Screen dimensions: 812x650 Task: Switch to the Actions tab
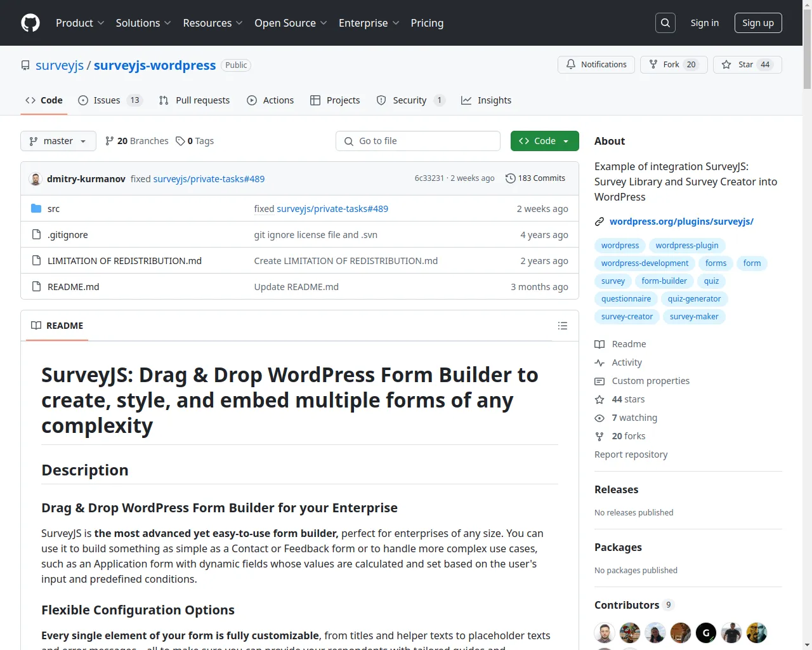270,100
